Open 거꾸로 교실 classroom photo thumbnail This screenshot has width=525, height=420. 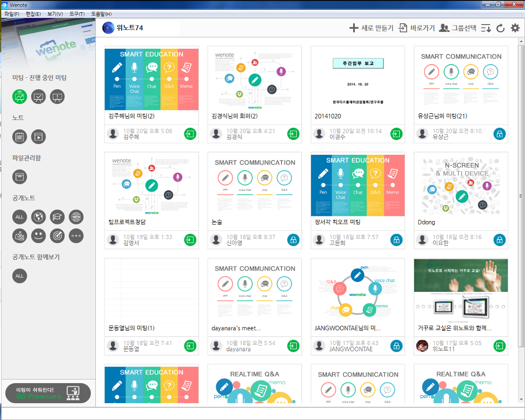[461, 291]
